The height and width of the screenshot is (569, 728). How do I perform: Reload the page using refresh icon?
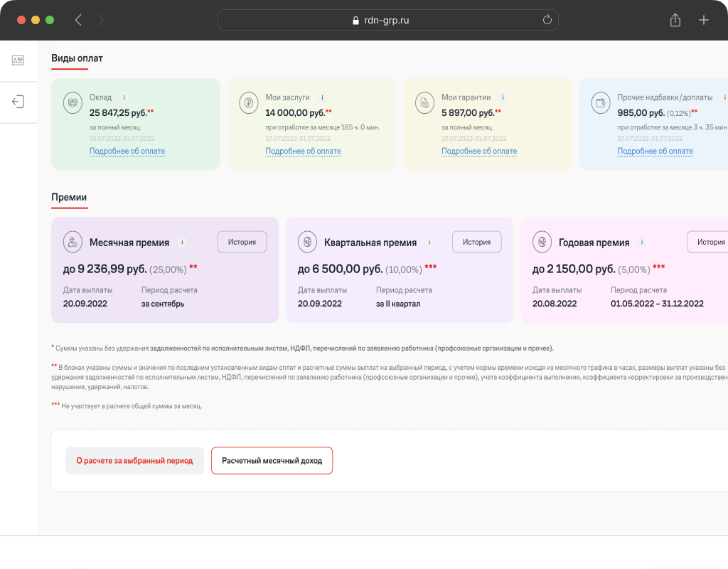pyautogui.click(x=547, y=20)
